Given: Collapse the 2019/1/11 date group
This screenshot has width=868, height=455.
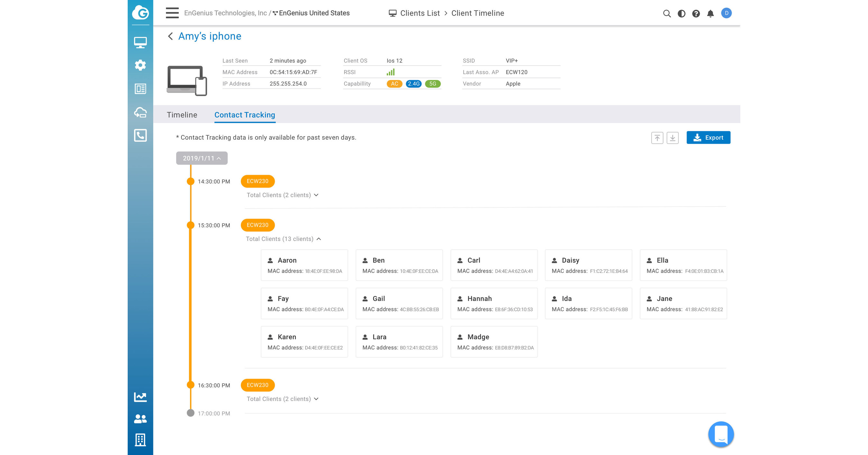Looking at the screenshot, I should (202, 158).
